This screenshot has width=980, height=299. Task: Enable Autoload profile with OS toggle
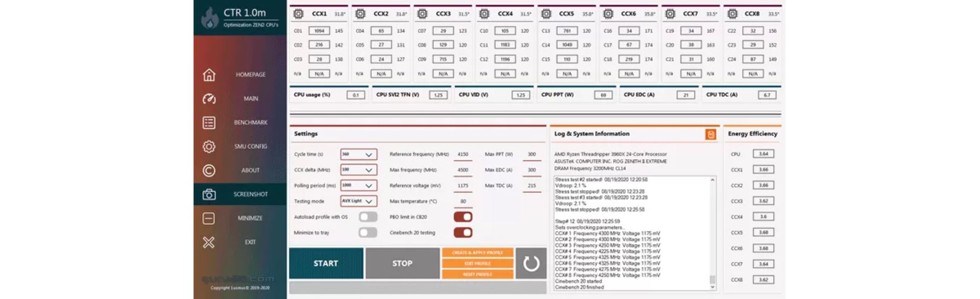(x=367, y=217)
